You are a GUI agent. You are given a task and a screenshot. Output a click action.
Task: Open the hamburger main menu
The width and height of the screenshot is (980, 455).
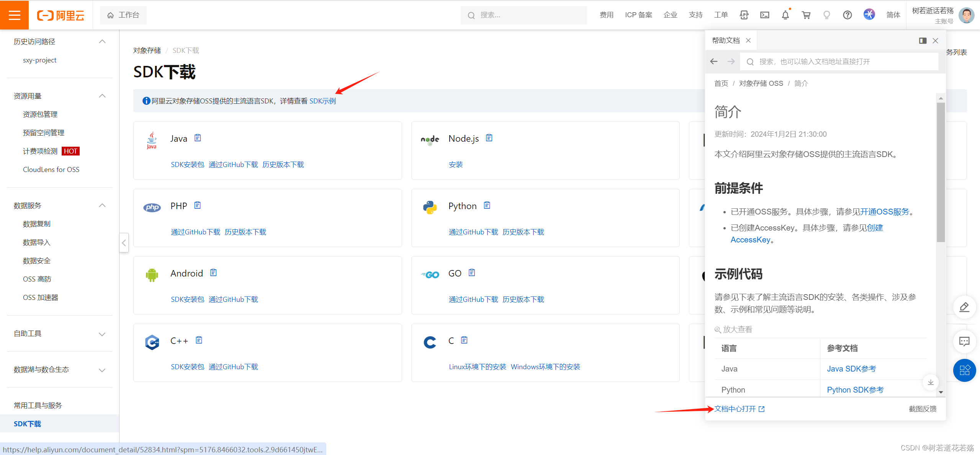click(14, 15)
